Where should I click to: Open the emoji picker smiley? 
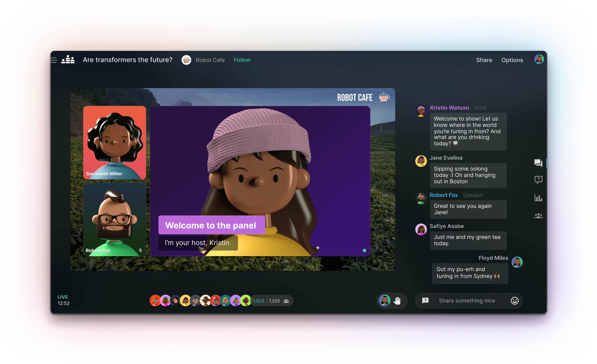(514, 301)
